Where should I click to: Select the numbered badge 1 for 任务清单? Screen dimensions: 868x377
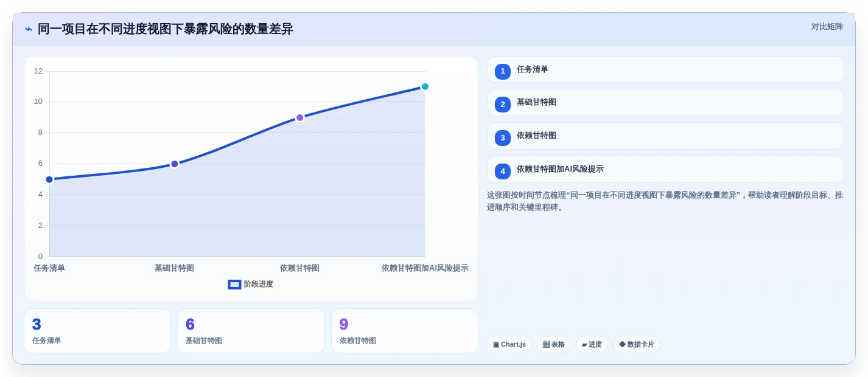(x=503, y=71)
